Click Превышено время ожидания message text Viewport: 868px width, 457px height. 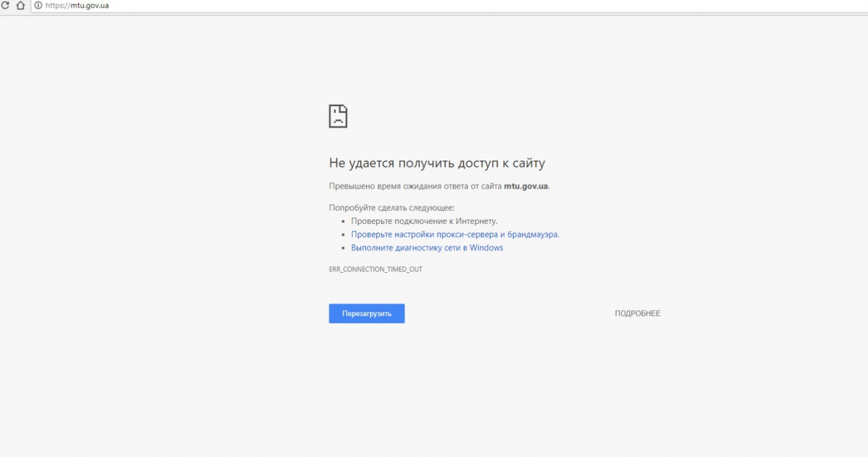(x=414, y=186)
